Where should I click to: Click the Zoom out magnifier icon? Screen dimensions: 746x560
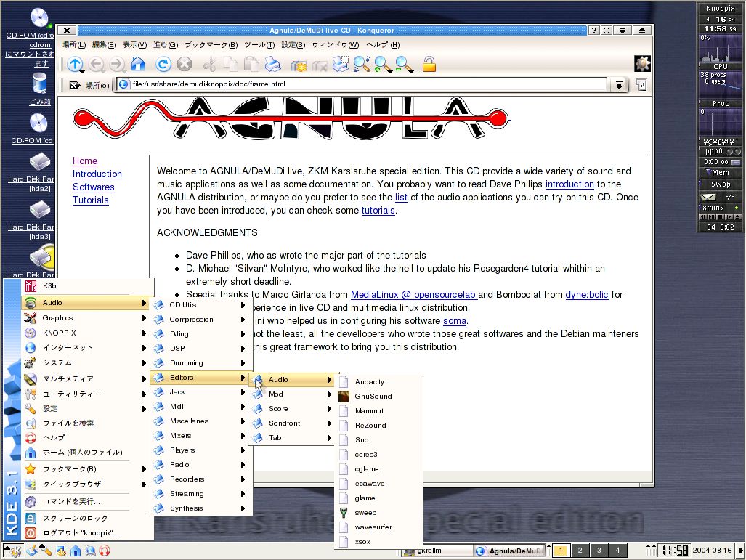[x=405, y=64]
